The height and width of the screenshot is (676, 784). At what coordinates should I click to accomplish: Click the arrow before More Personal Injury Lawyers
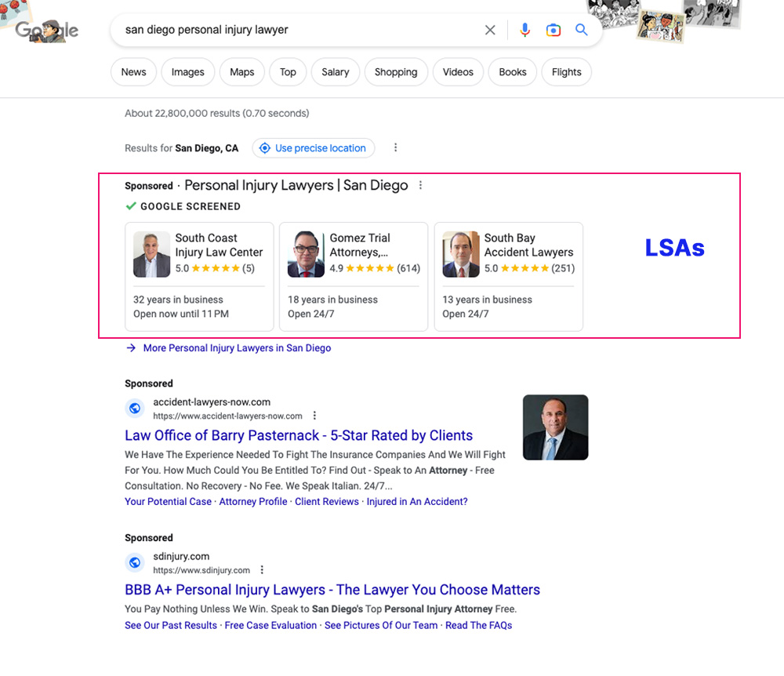click(131, 348)
